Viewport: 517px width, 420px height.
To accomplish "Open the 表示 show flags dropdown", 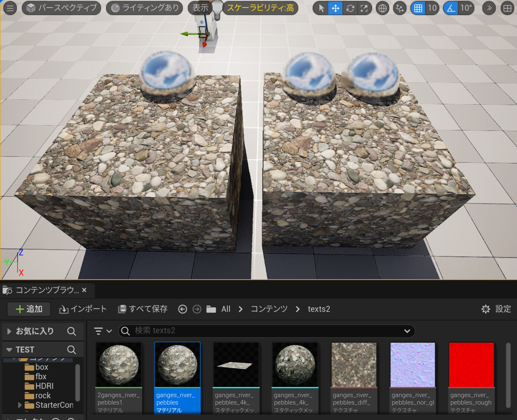I will (x=200, y=8).
